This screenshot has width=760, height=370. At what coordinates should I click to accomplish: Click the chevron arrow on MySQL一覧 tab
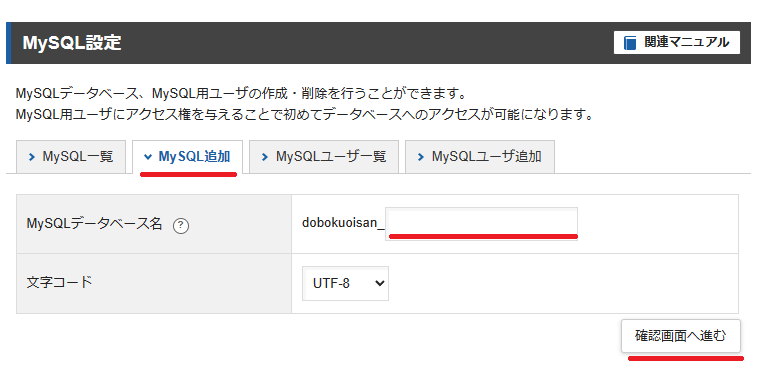(x=32, y=157)
